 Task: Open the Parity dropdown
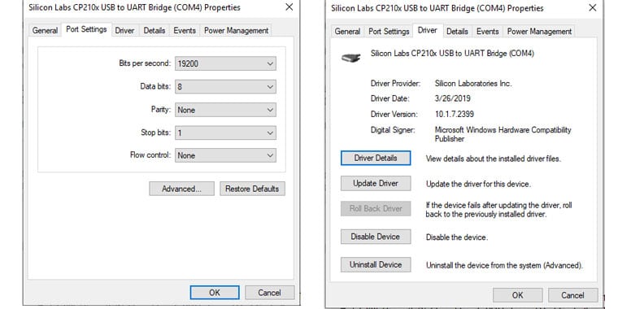[225, 110]
